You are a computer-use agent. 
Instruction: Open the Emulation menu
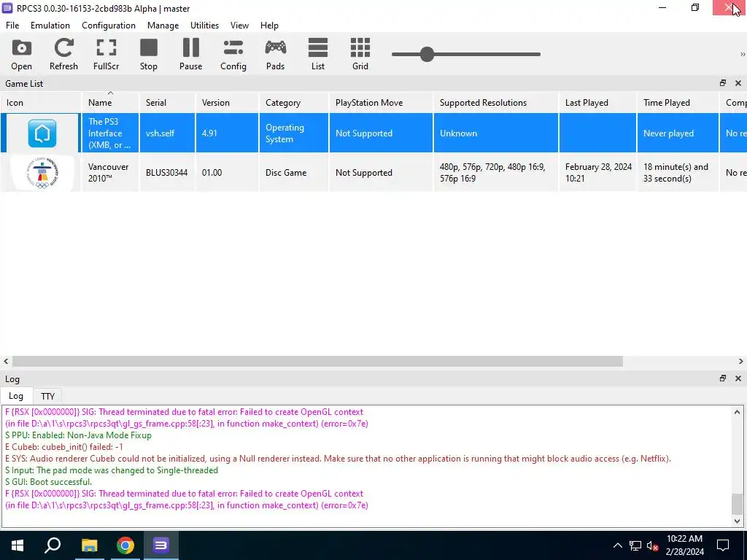tap(50, 26)
